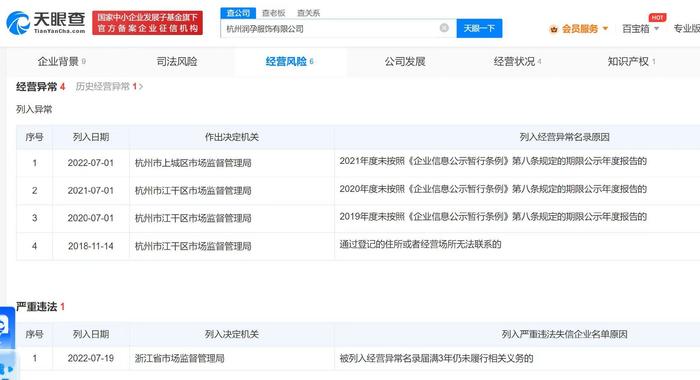The width and height of the screenshot is (700, 380).
Task: Click 杭州市江干区市场监督管理局 in row 4
Action: pos(193,246)
